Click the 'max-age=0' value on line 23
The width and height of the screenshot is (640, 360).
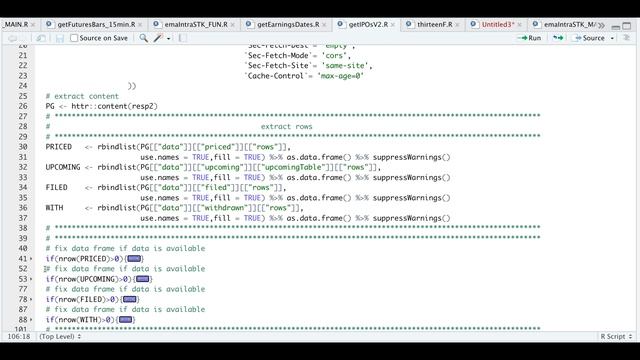tap(340, 76)
